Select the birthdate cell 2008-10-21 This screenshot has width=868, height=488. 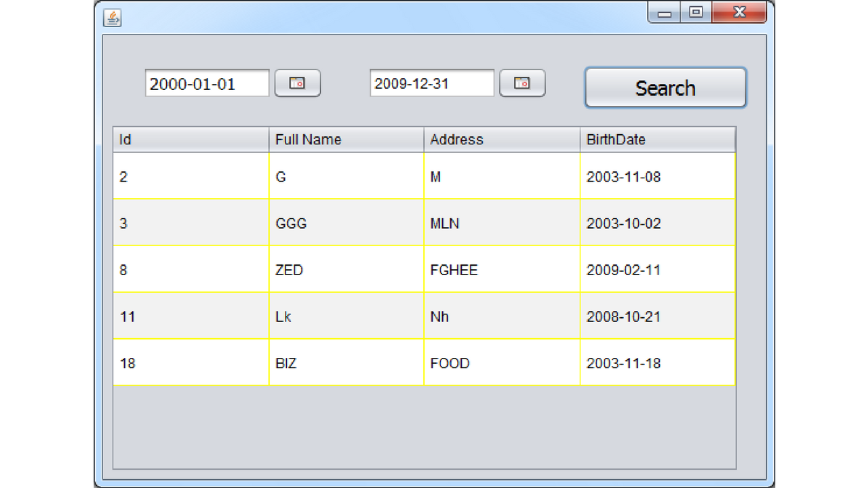[656, 315]
